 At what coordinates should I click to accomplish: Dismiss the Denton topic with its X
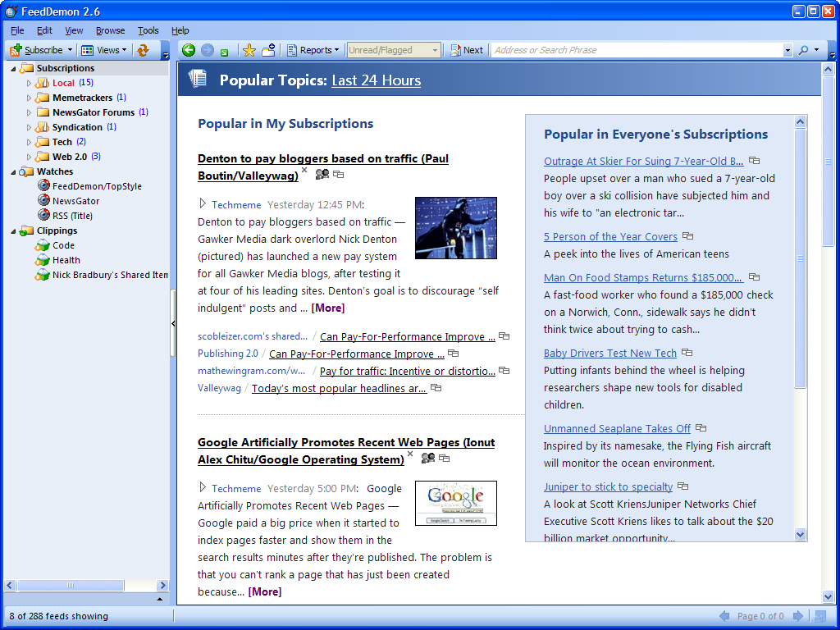pos(304,170)
